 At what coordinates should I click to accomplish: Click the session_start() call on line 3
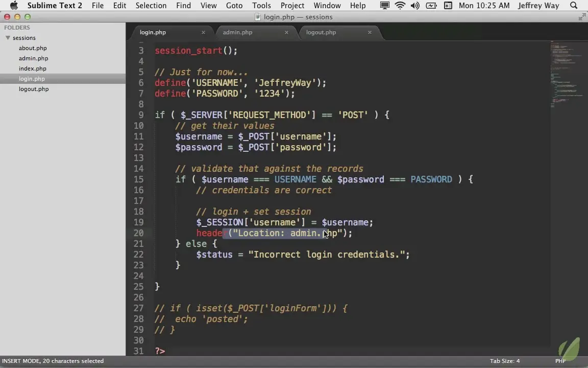196,51
